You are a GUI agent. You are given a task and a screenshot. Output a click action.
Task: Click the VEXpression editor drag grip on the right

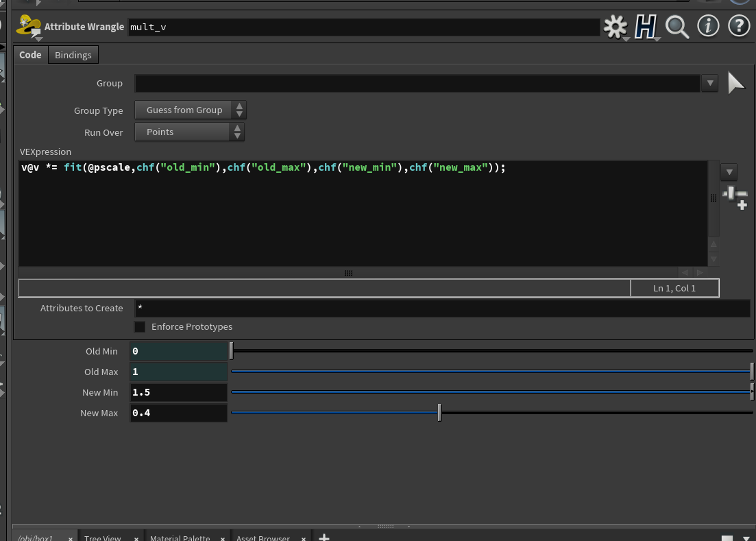(714, 197)
